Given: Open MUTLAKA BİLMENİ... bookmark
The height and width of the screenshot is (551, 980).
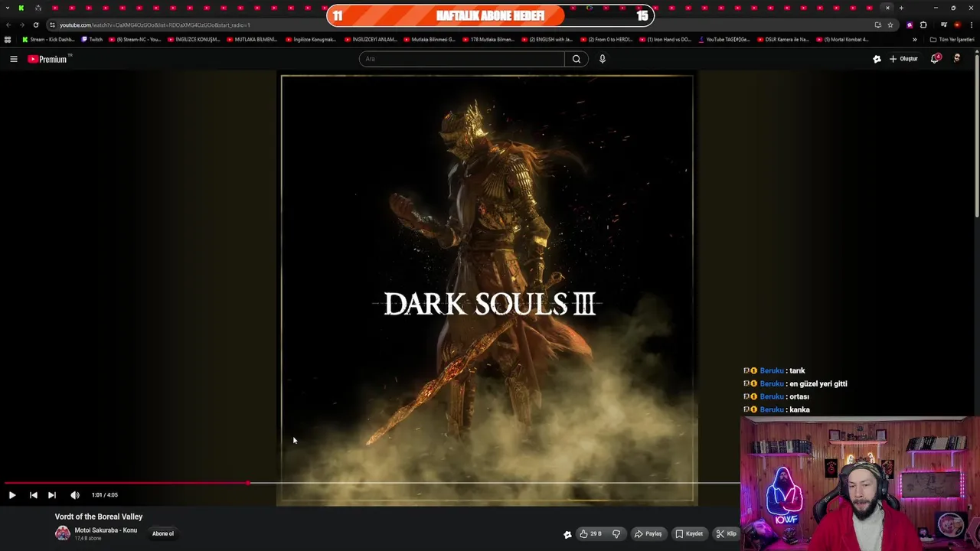Looking at the screenshot, I should 253,39.
